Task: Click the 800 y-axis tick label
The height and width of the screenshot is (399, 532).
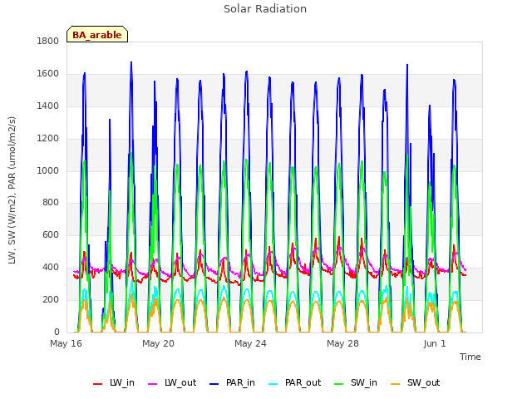Action: (51, 202)
